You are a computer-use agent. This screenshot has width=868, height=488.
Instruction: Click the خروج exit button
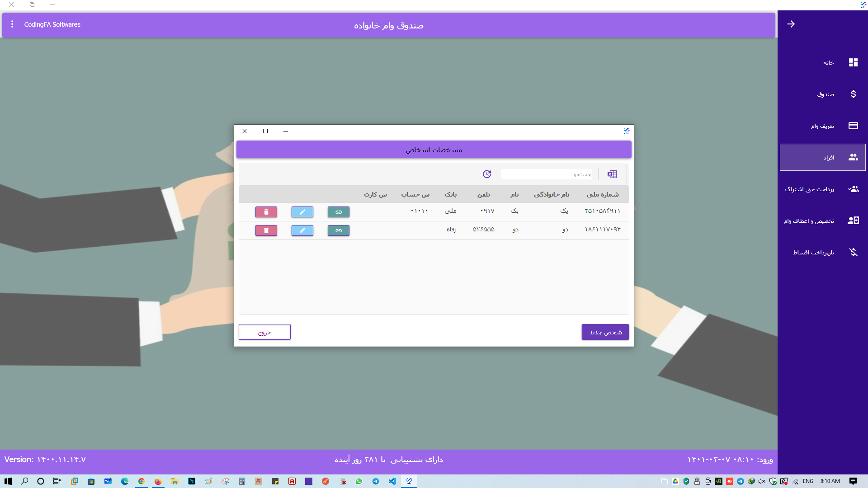point(264,332)
